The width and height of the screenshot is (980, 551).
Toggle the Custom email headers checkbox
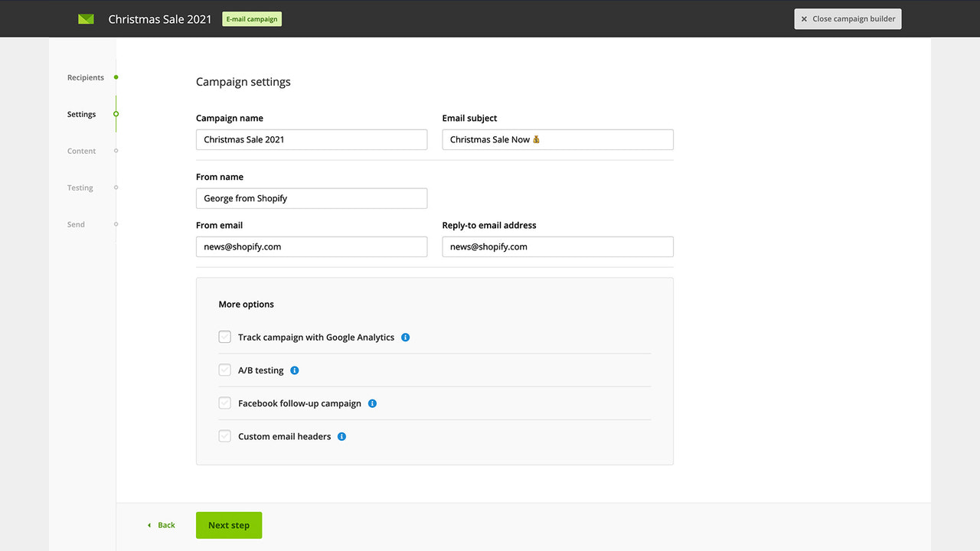pos(224,435)
